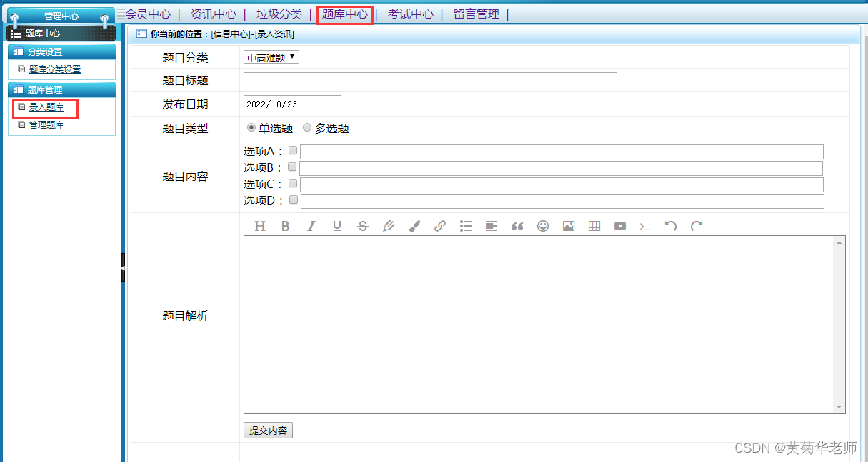Open the 题目分类 dropdown
The image size is (868, 462).
(271, 58)
